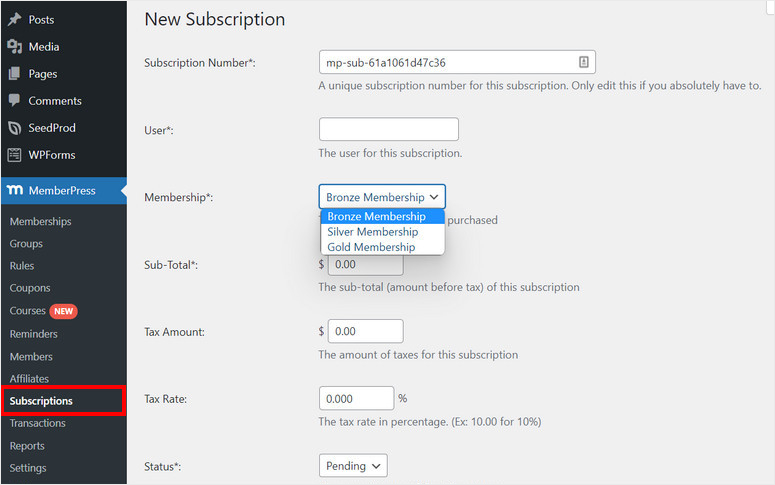775x485 pixels.
Task: Open Subscriptions in MemberPress menu
Action: pos(41,401)
